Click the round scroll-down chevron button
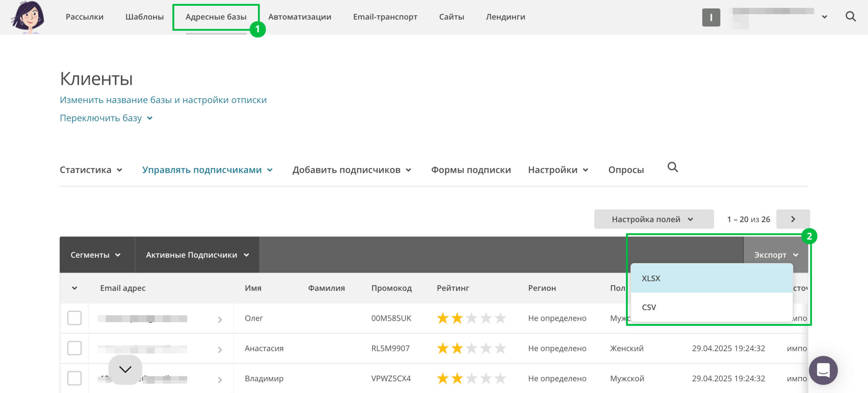 pyautogui.click(x=125, y=369)
